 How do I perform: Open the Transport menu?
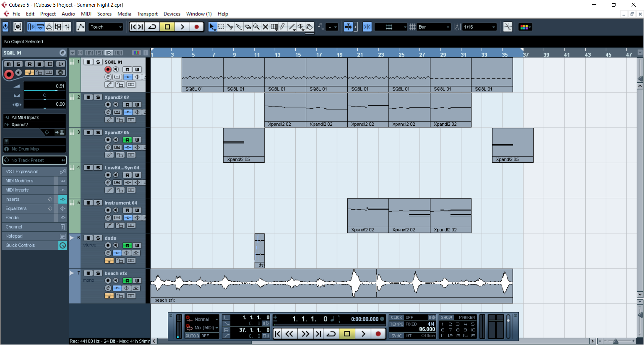(147, 14)
